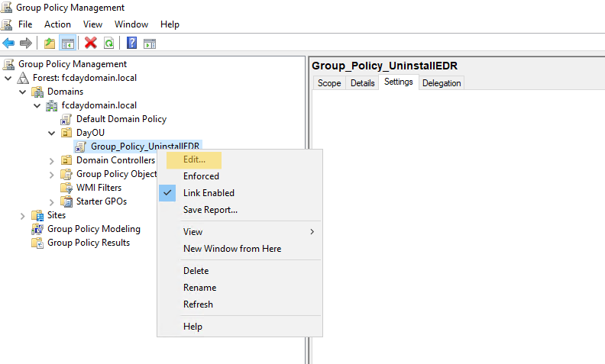This screenshot has width=605, height=364.
Task: Click the Up One Level folder icon
Action: [50, 43]
